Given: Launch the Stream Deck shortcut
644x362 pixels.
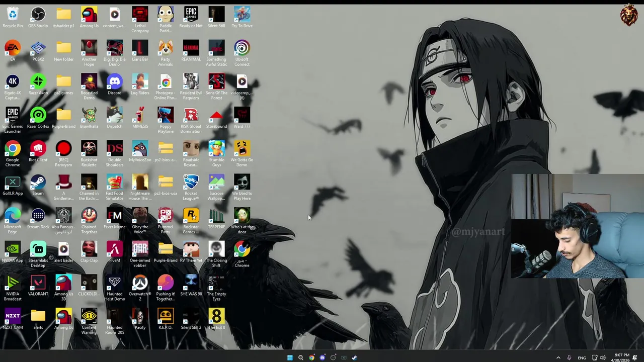Looking at the screenshot, I should [x=38, y=219].
